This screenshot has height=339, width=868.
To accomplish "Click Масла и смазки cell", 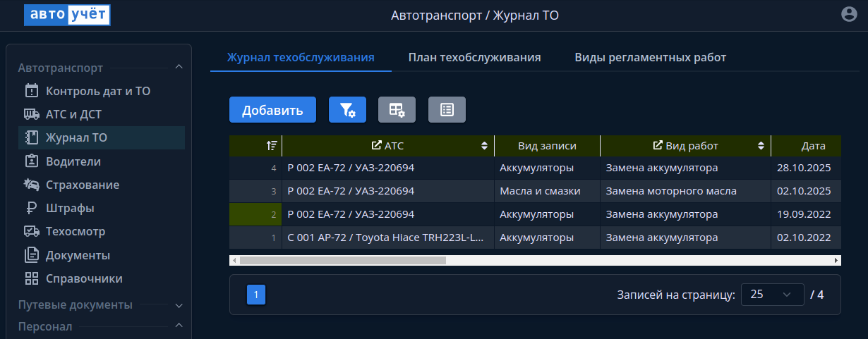I will click(547, 191).
